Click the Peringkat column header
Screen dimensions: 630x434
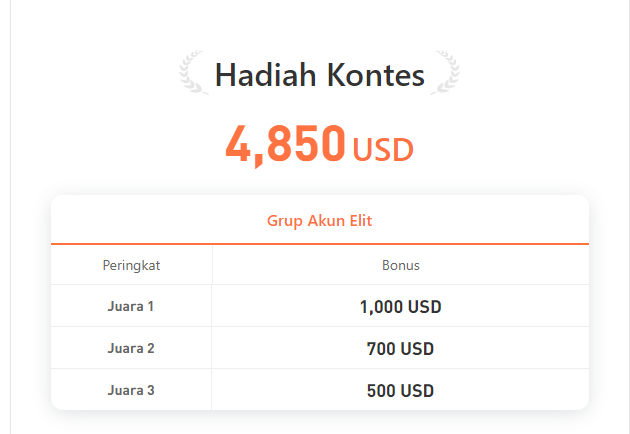(x=131, y=266)
